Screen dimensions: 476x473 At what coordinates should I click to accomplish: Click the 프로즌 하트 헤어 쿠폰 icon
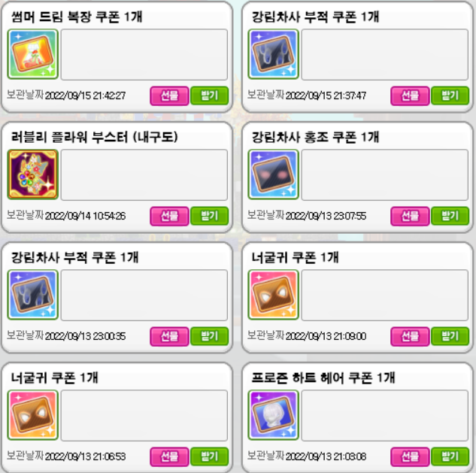pyautogui.click(x=273, y=415)
